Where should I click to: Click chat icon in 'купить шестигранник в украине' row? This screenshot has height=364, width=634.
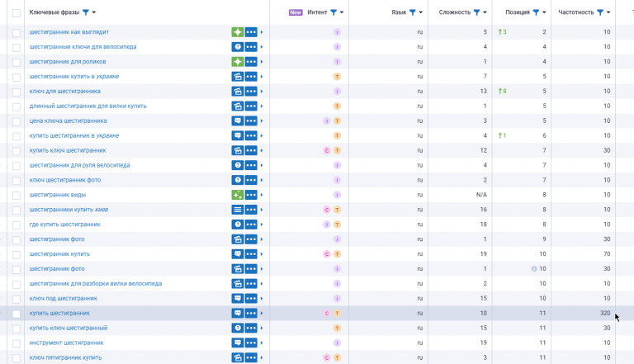238,136
